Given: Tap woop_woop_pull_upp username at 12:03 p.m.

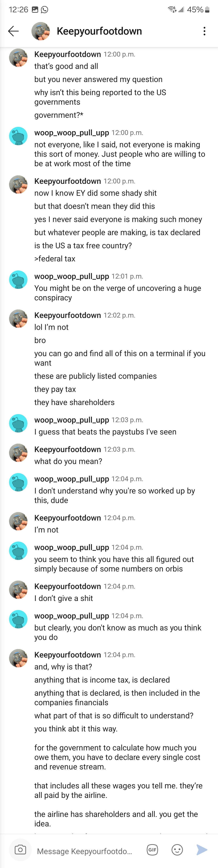Looking at the screenshot, I should click(72, 420).
